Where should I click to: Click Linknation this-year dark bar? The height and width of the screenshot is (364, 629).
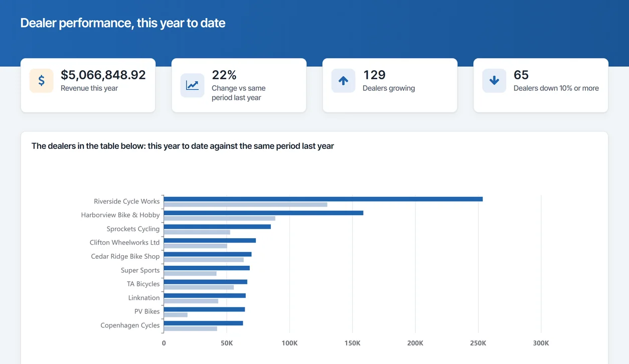point(205,296)
